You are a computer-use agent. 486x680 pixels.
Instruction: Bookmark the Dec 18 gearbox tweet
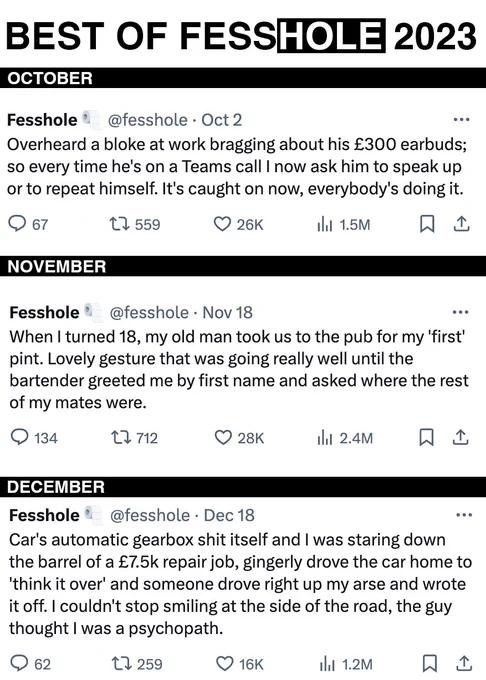429,664
